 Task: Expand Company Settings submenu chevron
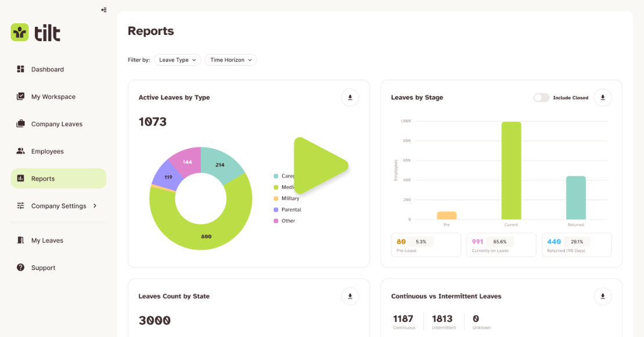coord(95,206)
